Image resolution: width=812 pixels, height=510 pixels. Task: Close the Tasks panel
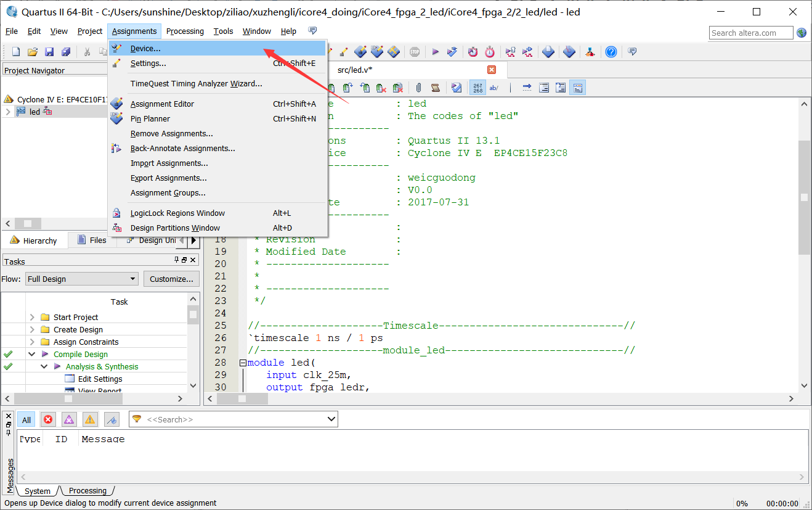pyautogui.click(x=193, y=260)
